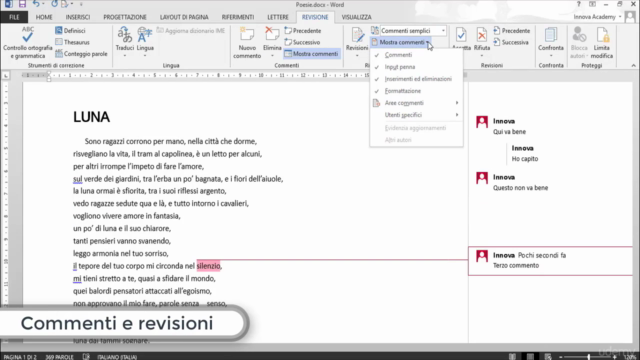The height and width of the screenshot is (360, 640).
Task: Save the document via toolbar icon
Action: tap(22, 4)
